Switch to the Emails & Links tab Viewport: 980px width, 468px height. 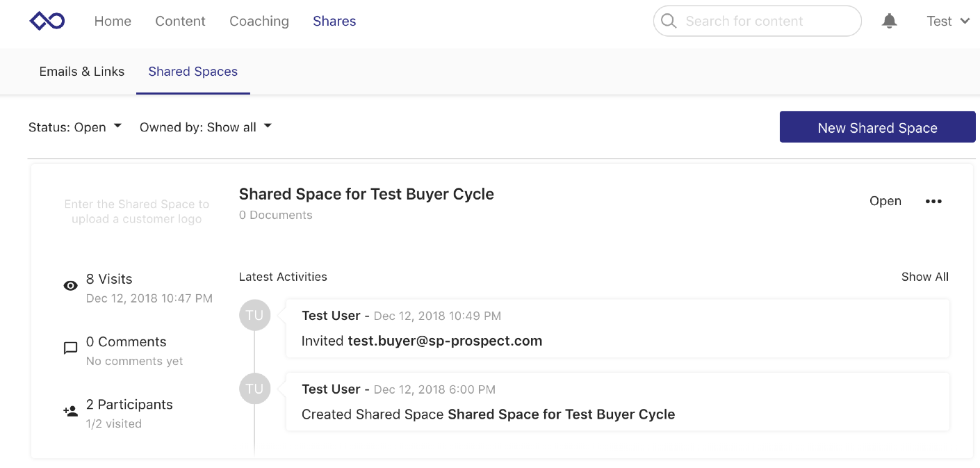coord(81,72)
